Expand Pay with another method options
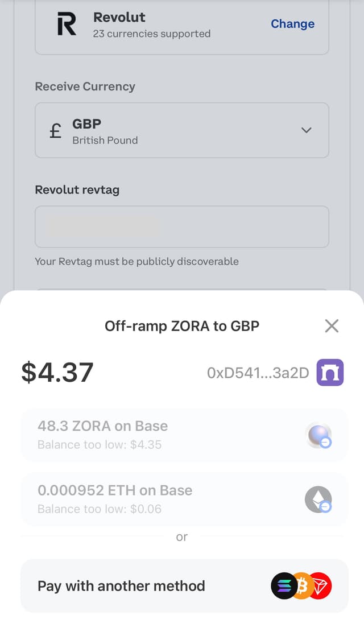The image size is (364, 619). click(x=182, y=586)
